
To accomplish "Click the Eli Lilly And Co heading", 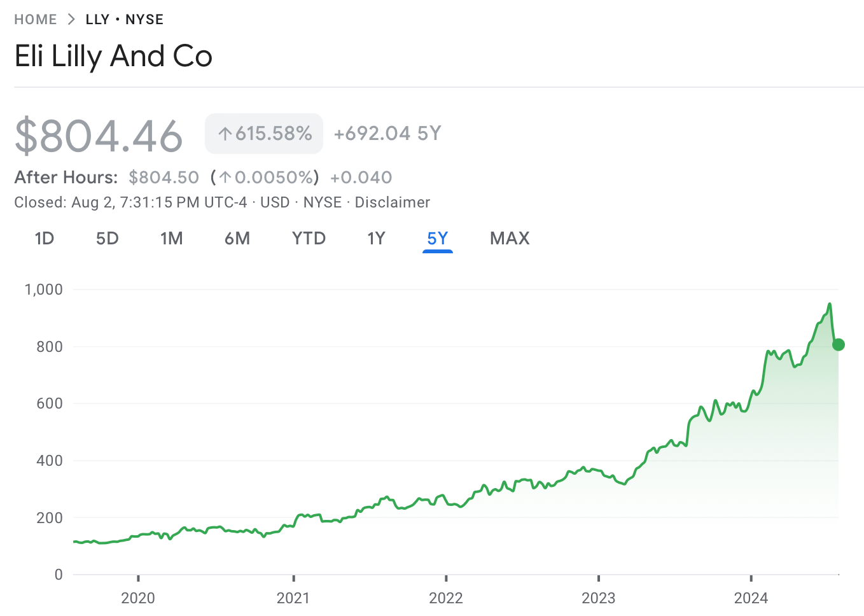I will pos(113,56).
